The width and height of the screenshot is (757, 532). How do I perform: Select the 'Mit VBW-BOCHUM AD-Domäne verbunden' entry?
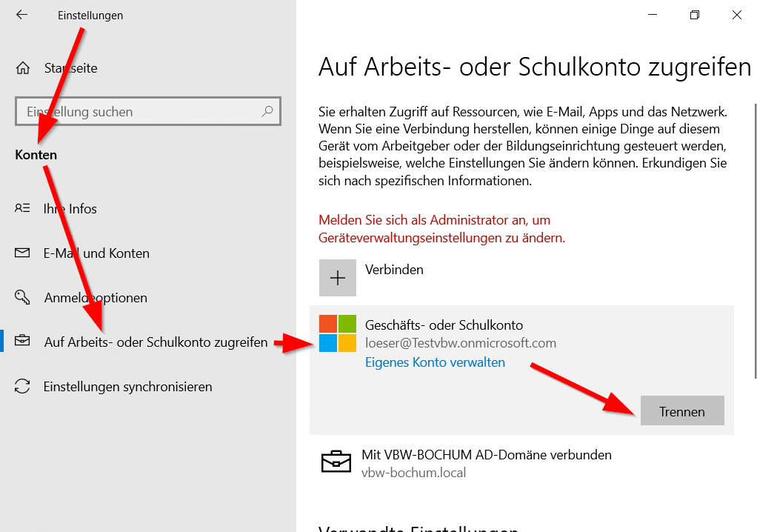486,455
